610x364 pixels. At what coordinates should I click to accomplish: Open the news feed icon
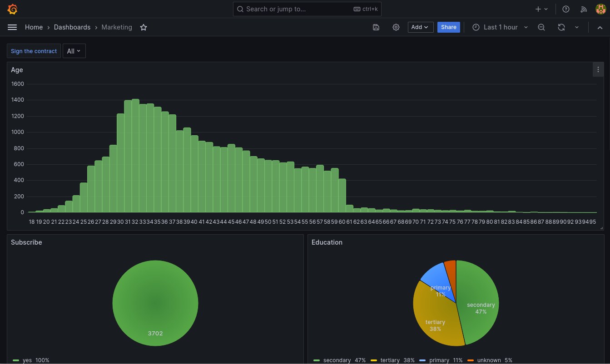584,9
